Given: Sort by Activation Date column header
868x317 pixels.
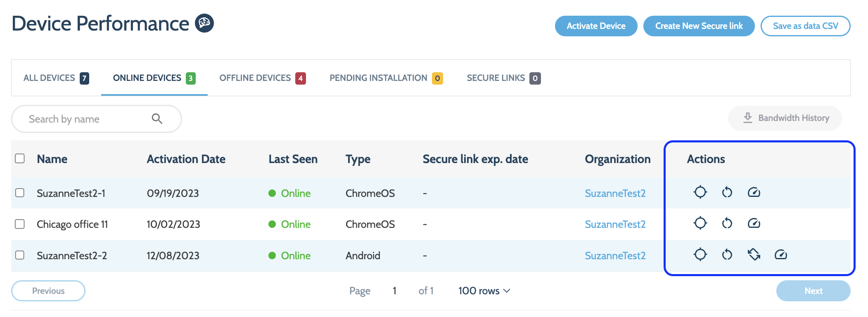Looking at the screenshot, I should click(186, 159).
